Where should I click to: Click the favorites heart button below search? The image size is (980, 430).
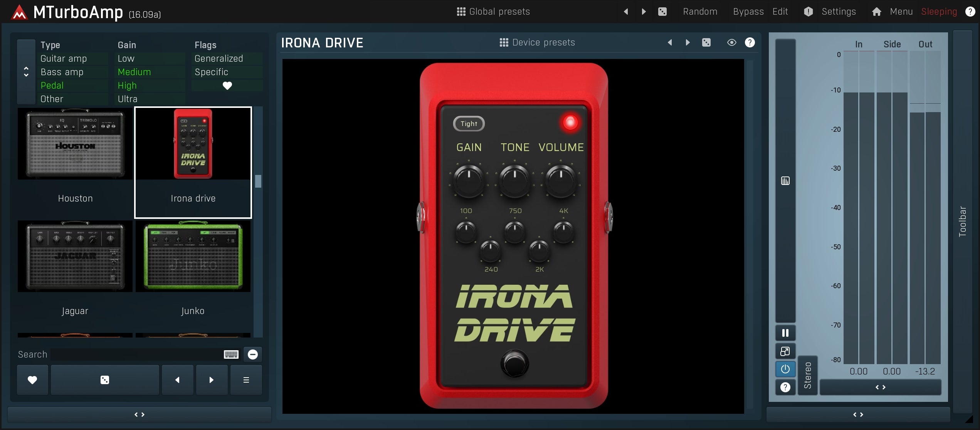point(32,380)
